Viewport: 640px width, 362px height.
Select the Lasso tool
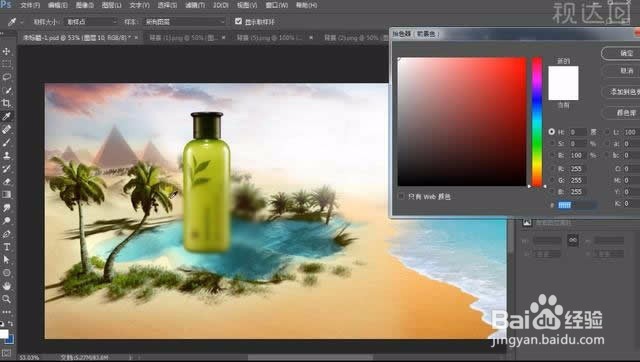point(7,77)
